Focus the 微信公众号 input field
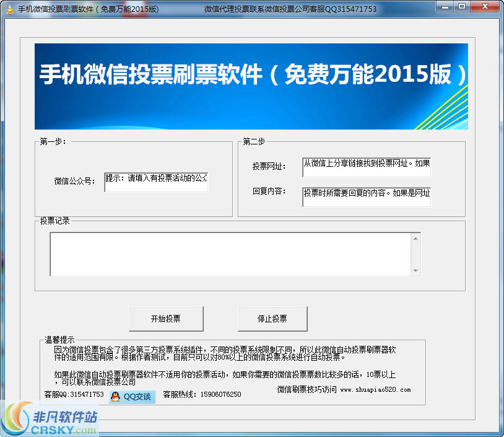The height and width of the screenshot is (437, 504). coord(156,182)
